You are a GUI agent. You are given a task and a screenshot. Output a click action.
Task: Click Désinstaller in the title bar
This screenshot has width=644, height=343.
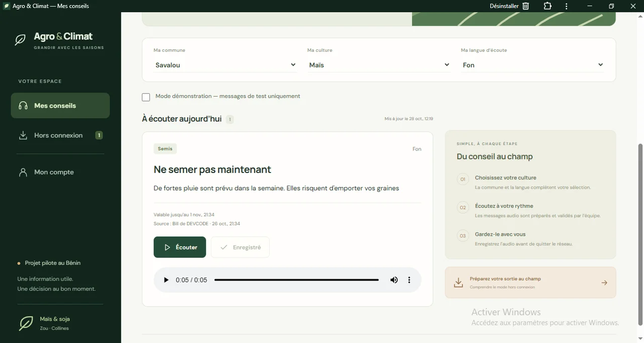[504, 6]
